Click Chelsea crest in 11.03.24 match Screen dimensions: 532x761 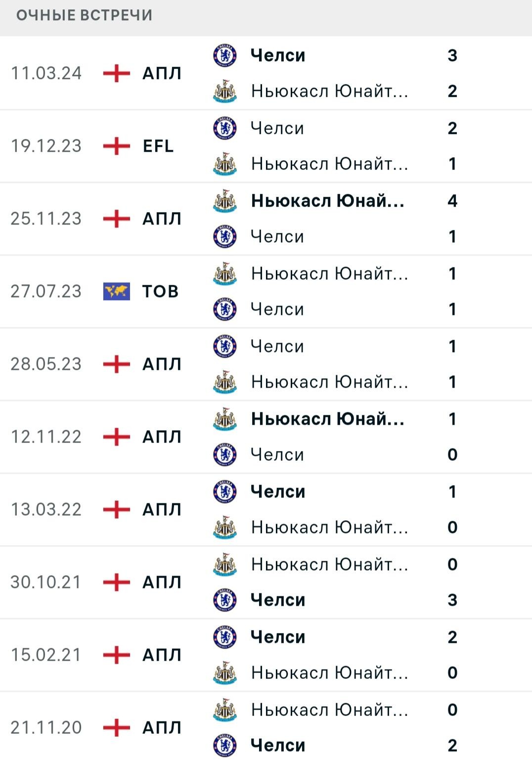tap(225, 55)
